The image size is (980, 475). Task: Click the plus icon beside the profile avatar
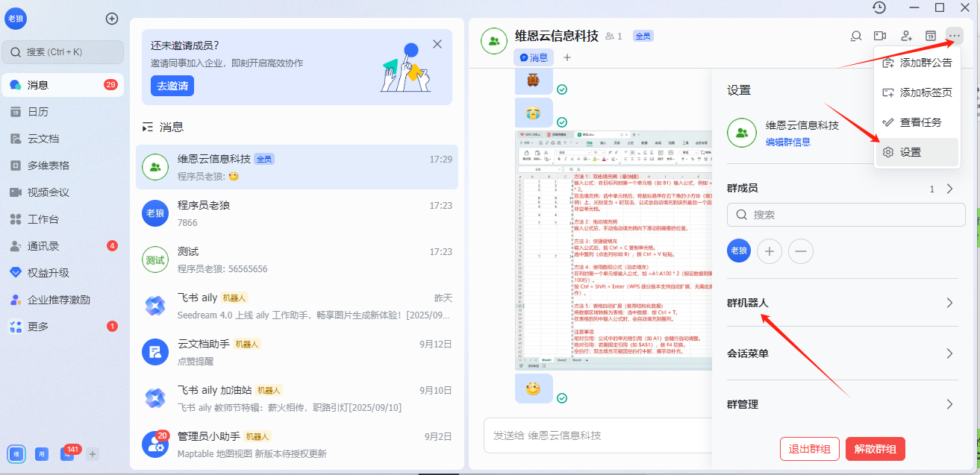[x=112, y=19]
